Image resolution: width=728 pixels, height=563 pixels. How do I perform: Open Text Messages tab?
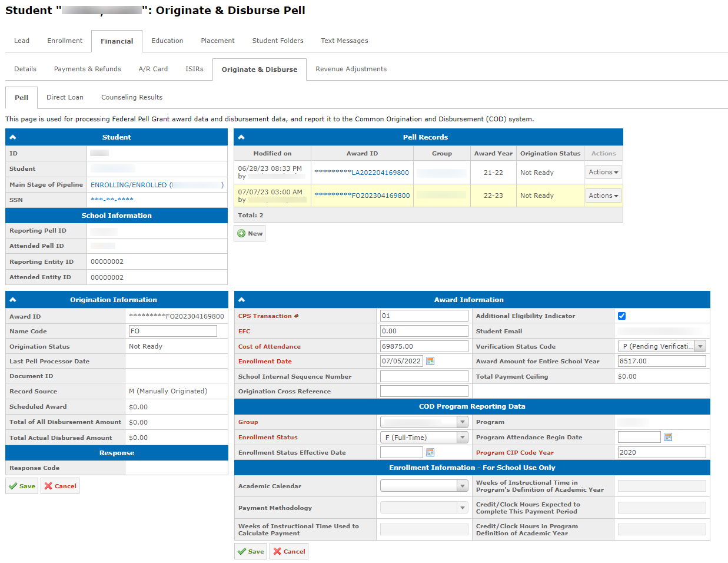tap(344, 41)
